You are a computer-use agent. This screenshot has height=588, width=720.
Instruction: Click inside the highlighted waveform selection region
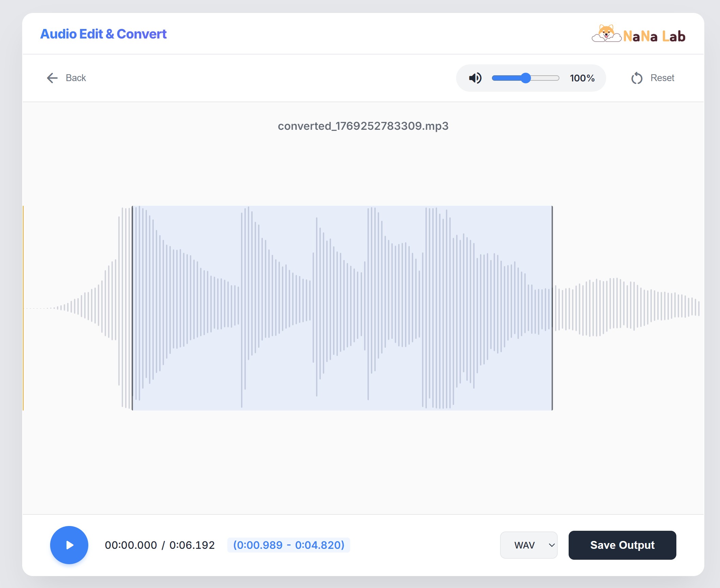[x=342, y=308]
